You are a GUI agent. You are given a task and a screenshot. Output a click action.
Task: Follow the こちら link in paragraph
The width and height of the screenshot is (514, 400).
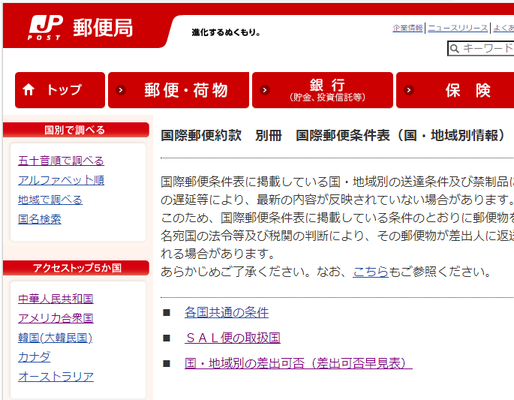point(371,272)
